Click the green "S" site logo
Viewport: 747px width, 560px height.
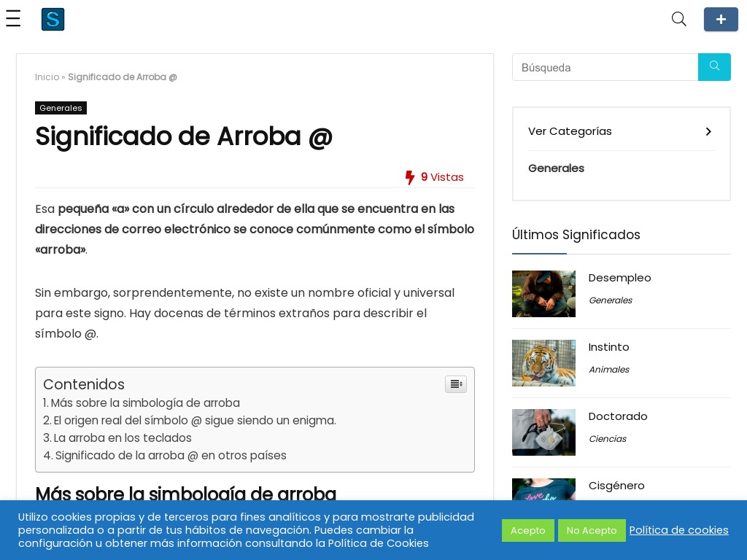[53, 19]
